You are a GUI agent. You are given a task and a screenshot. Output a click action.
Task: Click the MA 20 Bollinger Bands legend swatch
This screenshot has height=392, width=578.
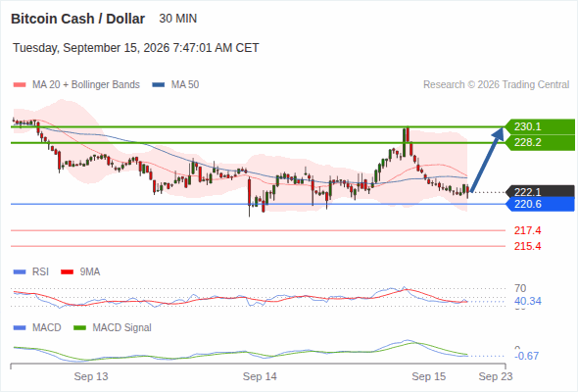(x=20, y=85)
